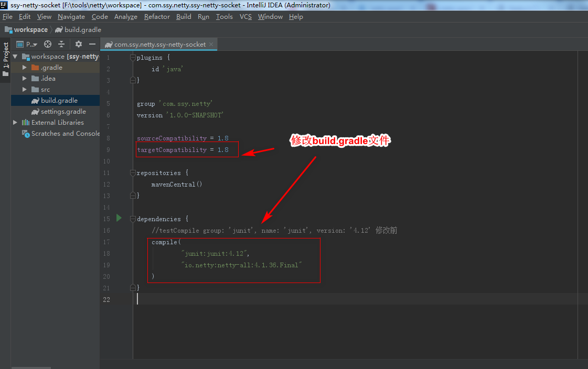588x369 pixels.
Task: Expand the .idea folder
Action: (24, 78)
